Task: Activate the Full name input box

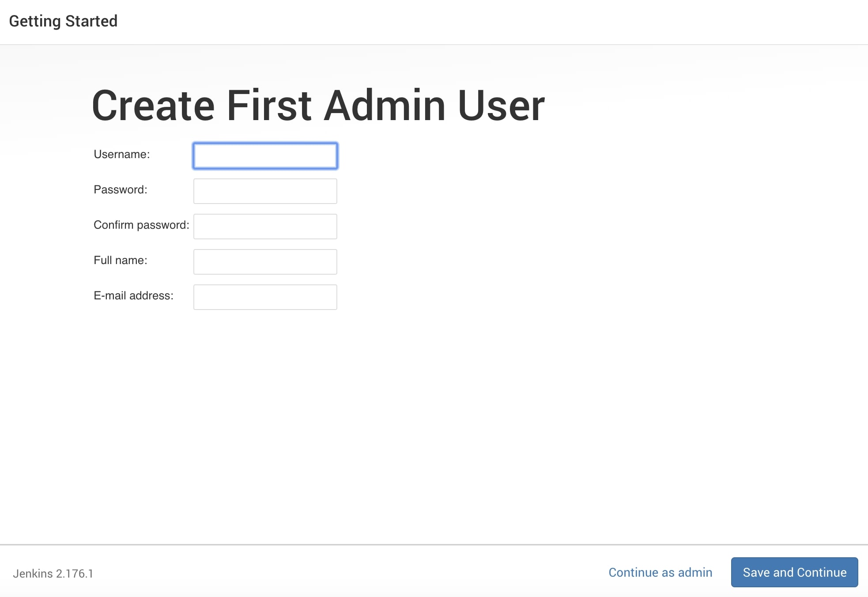Action: tap(265, 262)
